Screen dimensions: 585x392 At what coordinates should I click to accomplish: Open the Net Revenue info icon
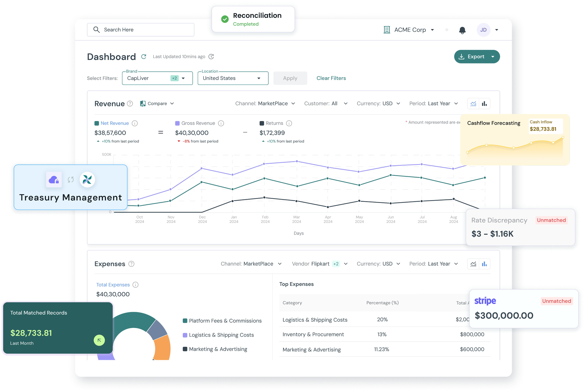point(134,123)
